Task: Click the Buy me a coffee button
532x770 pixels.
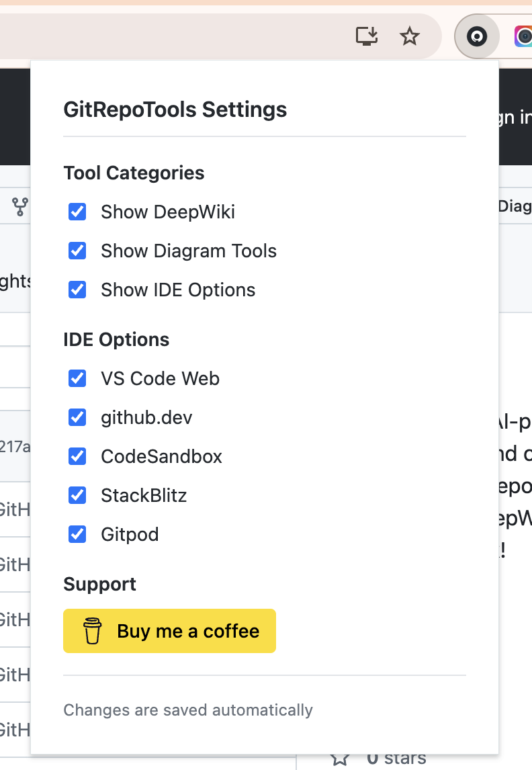Action: pos(169,631)
